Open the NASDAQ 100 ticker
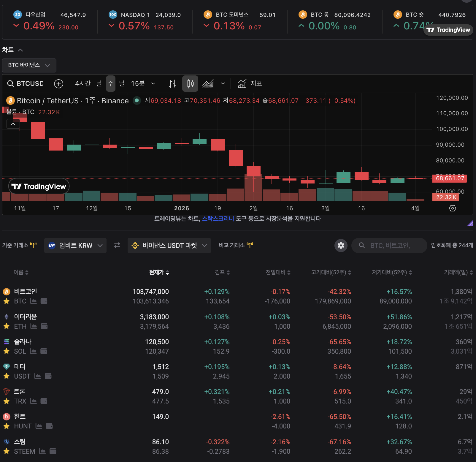Viewport: 476px width, 462px height. tap(145, 21)
